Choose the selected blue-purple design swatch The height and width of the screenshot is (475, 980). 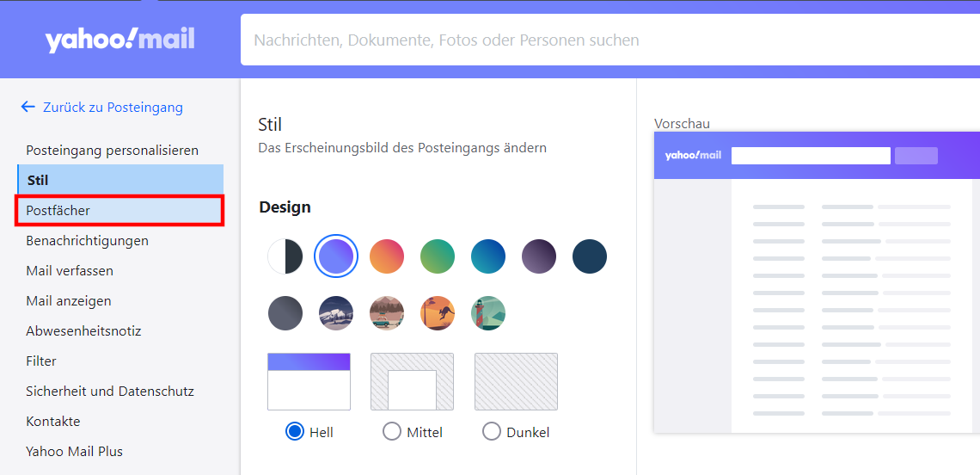point(336,256)
